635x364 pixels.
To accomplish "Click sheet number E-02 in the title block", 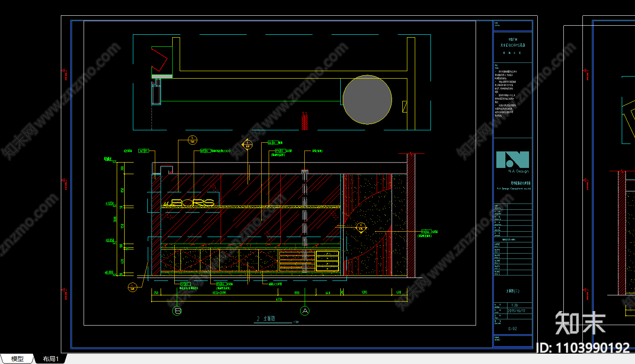I will point(512,329).
